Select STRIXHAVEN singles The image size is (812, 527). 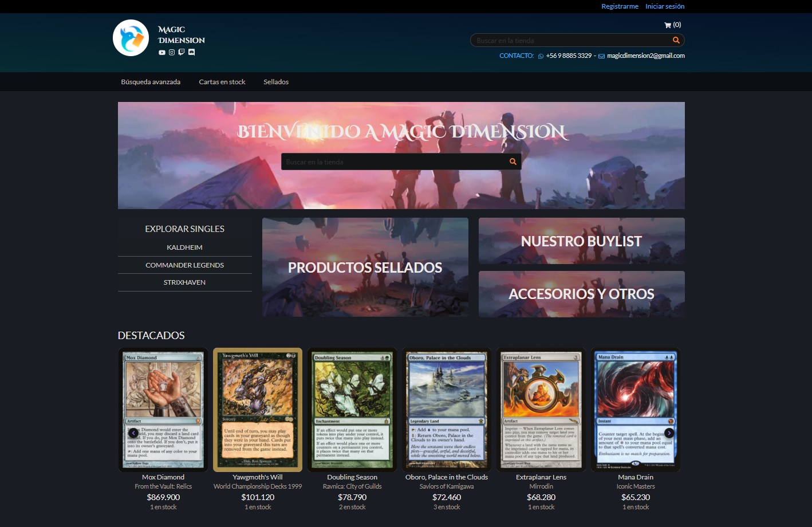184,282
